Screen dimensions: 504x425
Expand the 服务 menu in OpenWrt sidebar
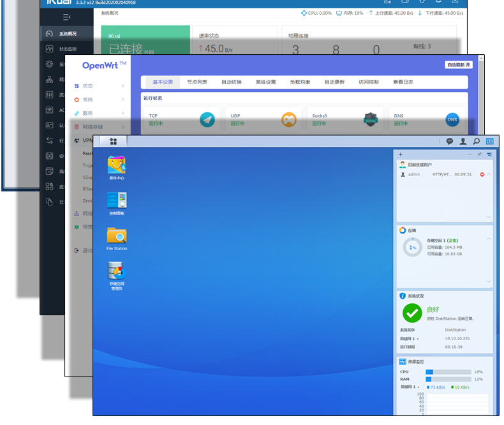100,113
